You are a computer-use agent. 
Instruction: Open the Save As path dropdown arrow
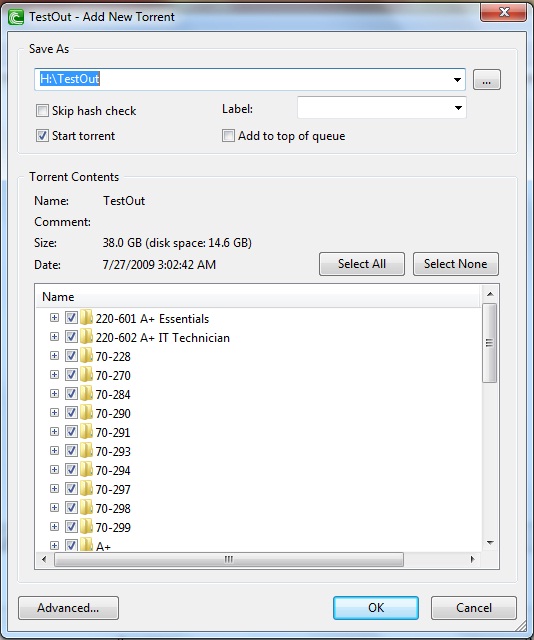click(x=457, y=80)
